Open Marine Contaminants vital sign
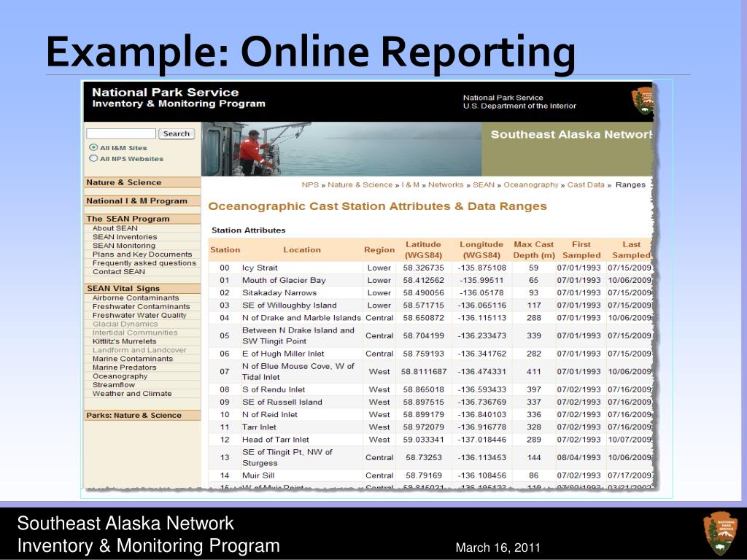 pos(133,359)
